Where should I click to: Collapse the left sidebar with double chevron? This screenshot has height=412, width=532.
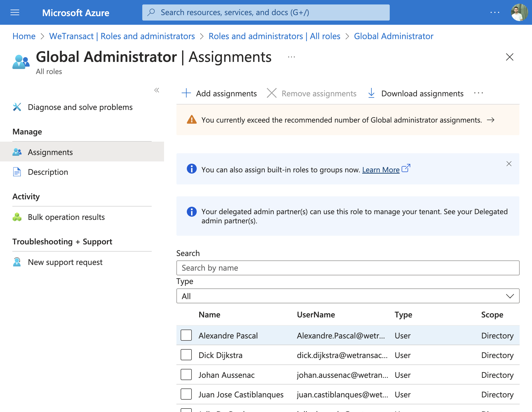157,90
